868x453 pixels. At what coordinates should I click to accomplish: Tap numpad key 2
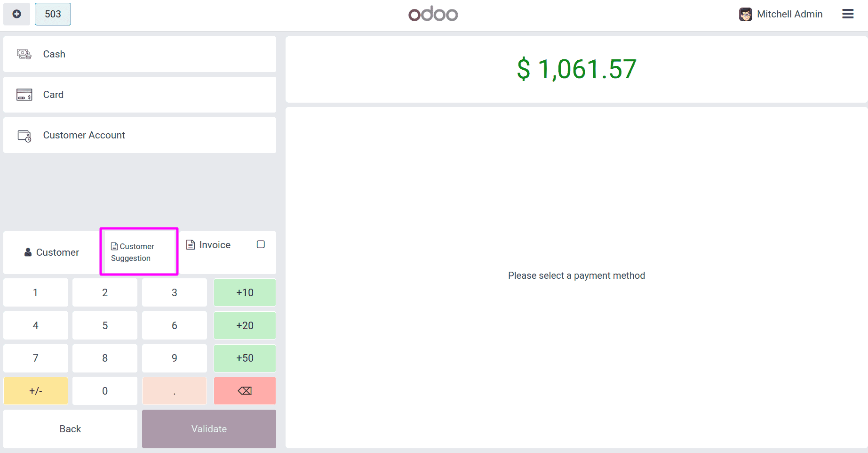pyautogui.click(x=105, y=292)
